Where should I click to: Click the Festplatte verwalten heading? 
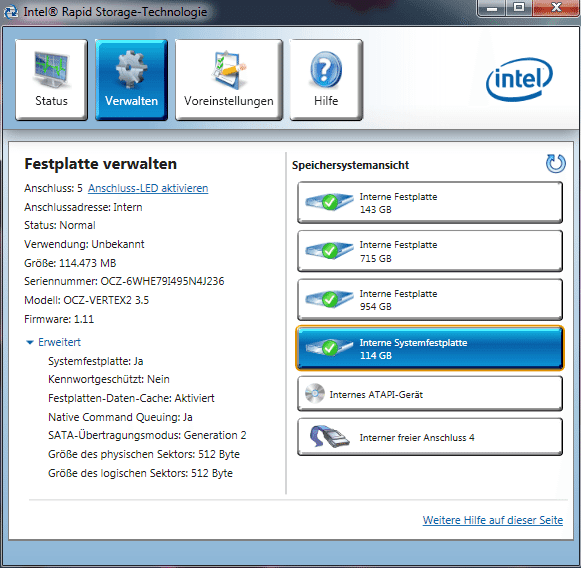coord(100,164)
